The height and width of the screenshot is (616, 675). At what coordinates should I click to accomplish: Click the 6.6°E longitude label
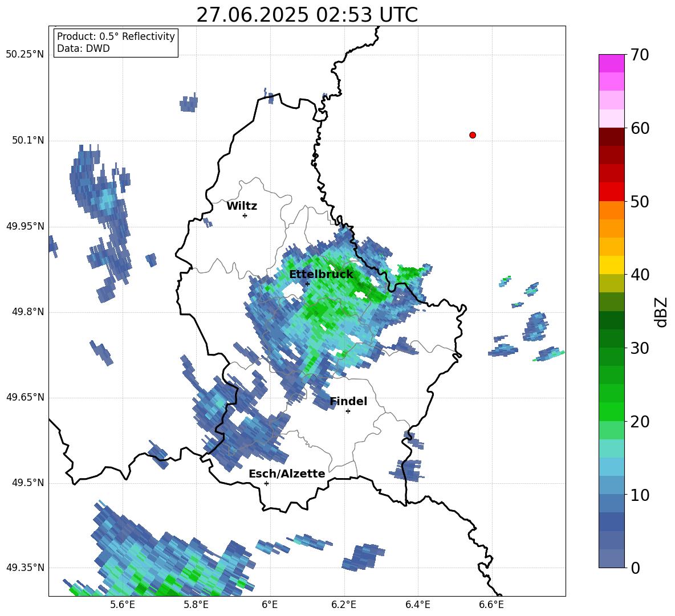click(x=491, y=605)
